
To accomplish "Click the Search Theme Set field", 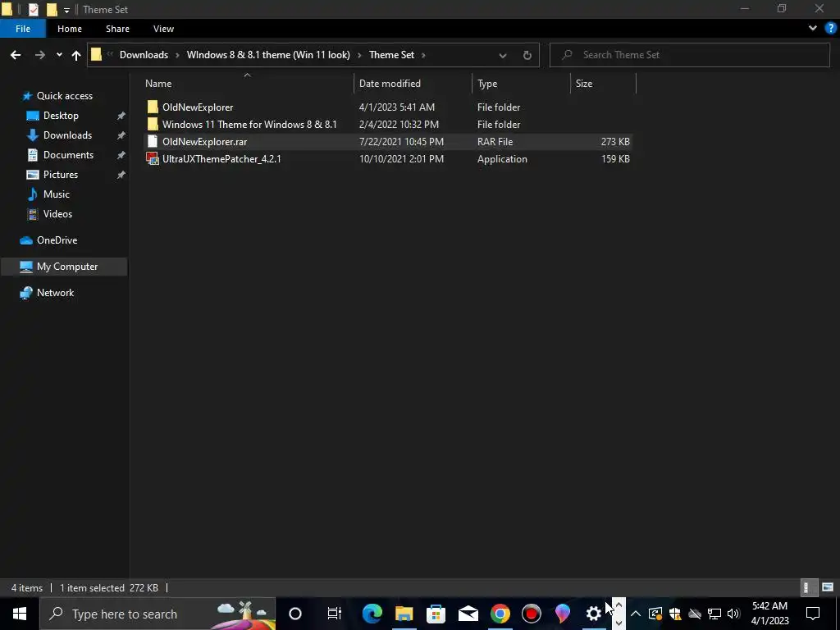I will click(x=689, y=55).
